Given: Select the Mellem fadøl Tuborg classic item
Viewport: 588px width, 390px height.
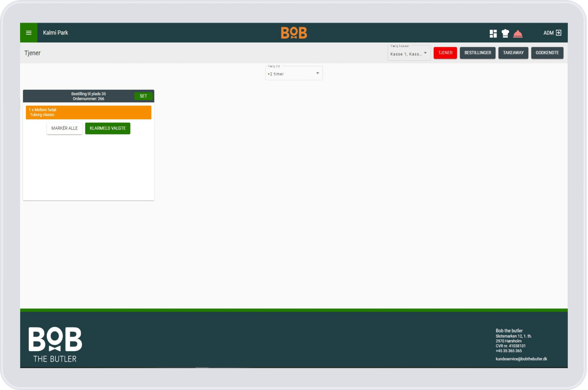Looking at the screenshot, I should click(x=88, y=112).
